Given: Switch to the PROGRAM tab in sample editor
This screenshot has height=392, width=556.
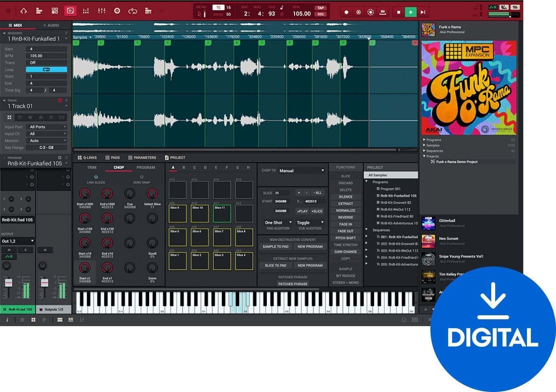Looking at the screenshot, I should pyautogui.click(x=146, y=167).
